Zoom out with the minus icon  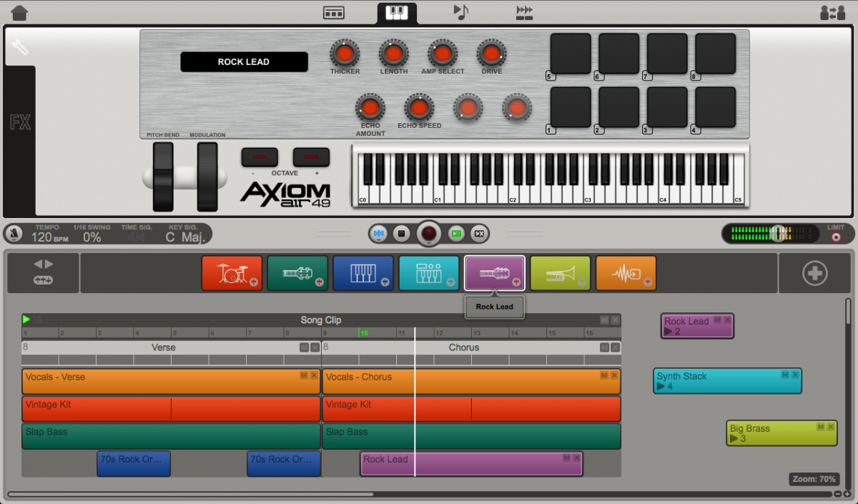[x=838, y=494]
